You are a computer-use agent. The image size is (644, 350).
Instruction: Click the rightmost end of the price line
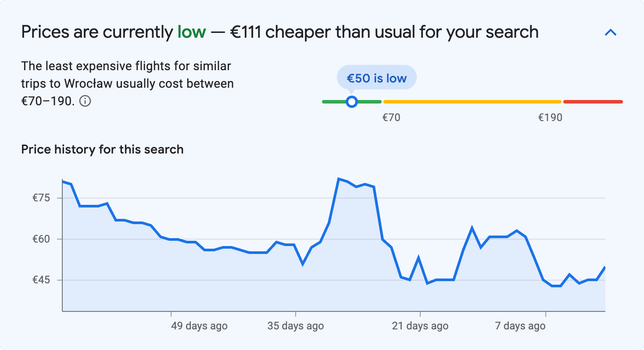tap(605, 267)
